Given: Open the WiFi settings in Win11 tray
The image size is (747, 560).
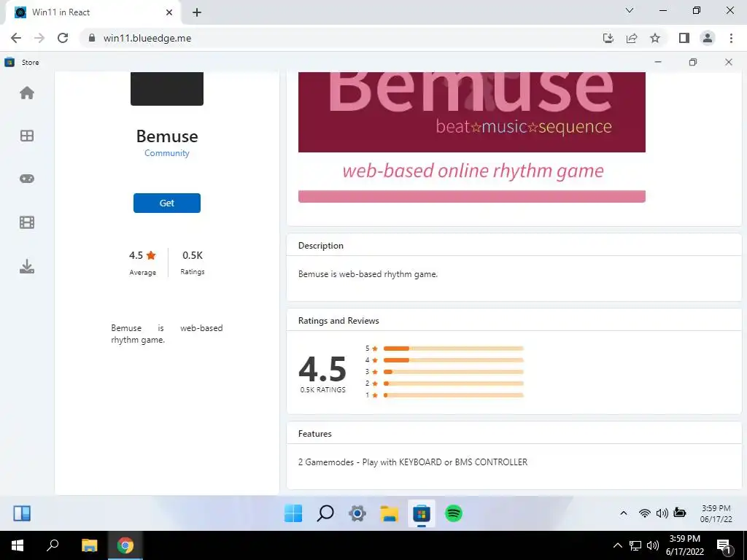Looking at the screenshot, I should 645,513.
